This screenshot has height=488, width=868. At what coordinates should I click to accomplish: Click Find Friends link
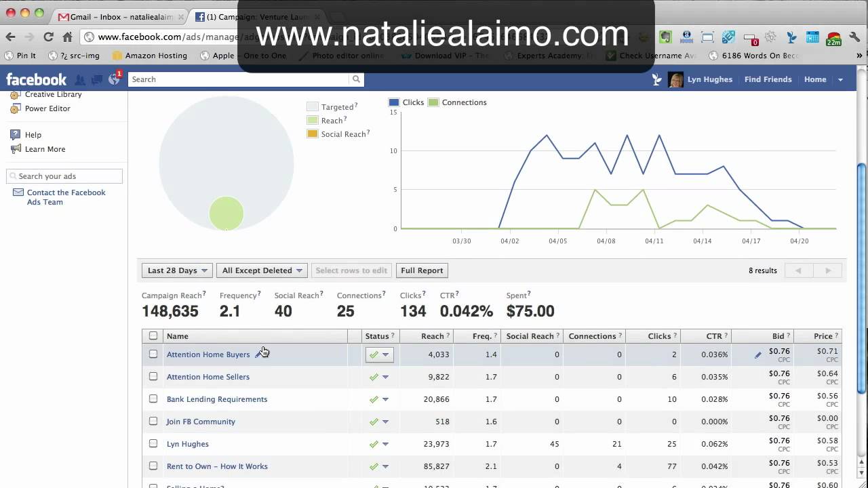pyautogui.click(x=768, y=79)
